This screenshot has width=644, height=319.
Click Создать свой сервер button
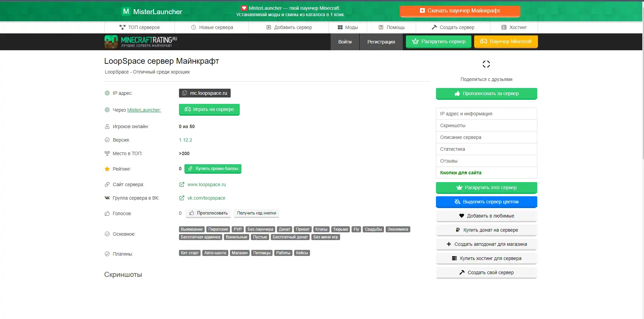click(486, 272)
